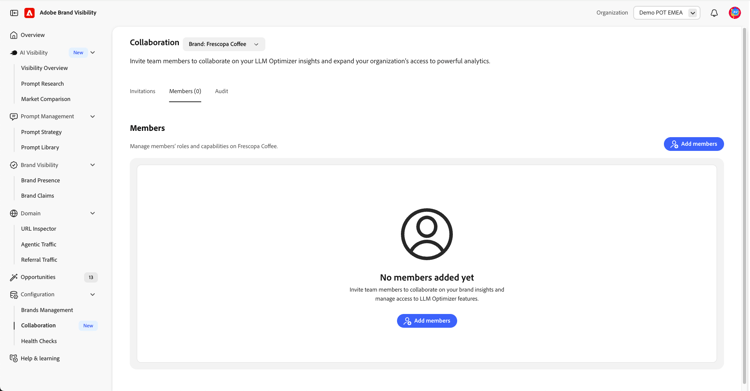
Task: Select the Members (0) tab
Action: click(185, 91)
